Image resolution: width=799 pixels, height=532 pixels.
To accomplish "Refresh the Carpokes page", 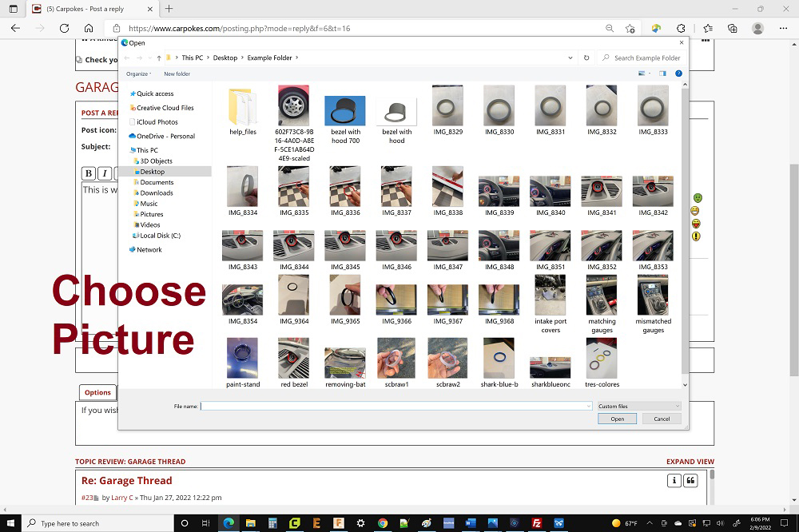I will [65, 26].
